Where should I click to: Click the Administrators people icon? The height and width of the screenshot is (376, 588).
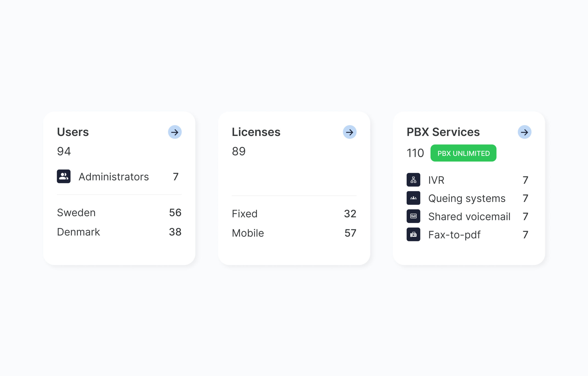64,176
